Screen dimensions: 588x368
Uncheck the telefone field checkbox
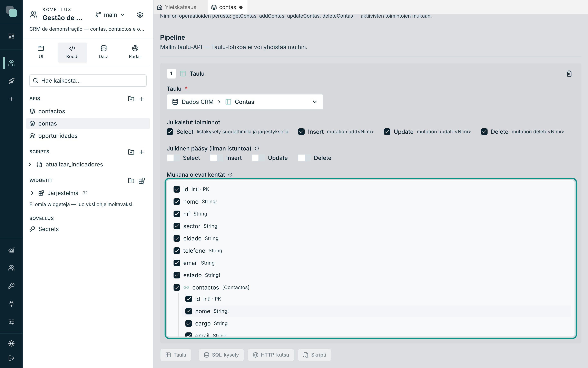pos(177,250)
